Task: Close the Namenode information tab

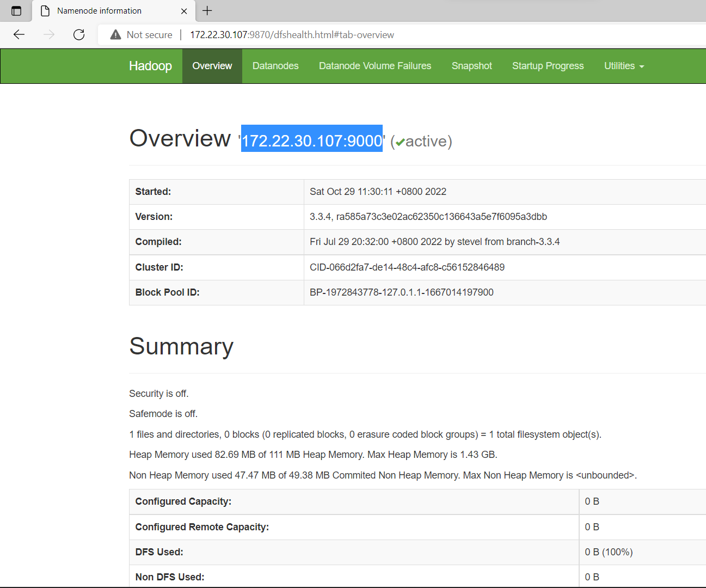Action: click(183, 11)
